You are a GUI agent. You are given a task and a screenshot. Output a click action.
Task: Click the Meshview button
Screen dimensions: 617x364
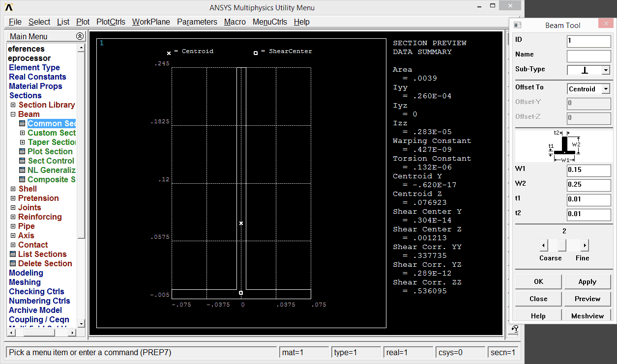tap(588, 316)
